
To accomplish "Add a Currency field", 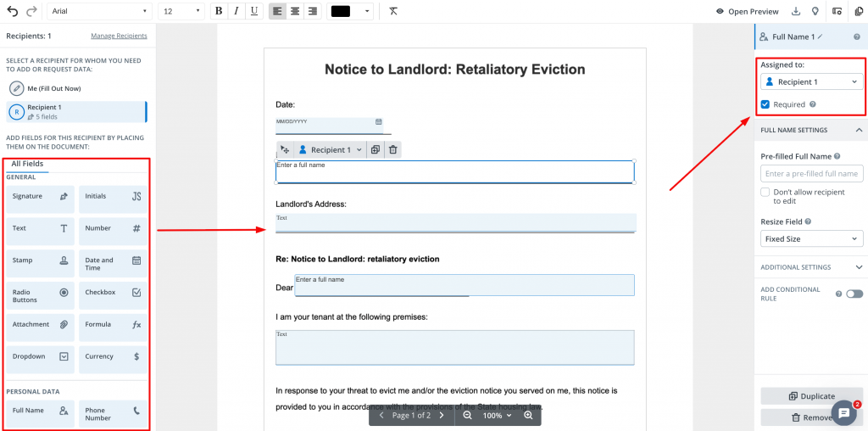I will [113, 360].
